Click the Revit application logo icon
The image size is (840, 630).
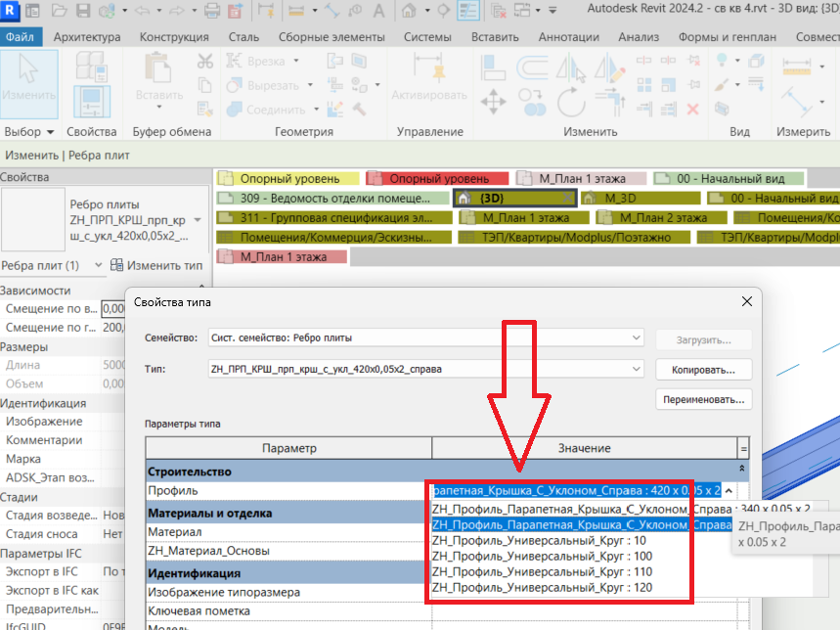(9, 10)
